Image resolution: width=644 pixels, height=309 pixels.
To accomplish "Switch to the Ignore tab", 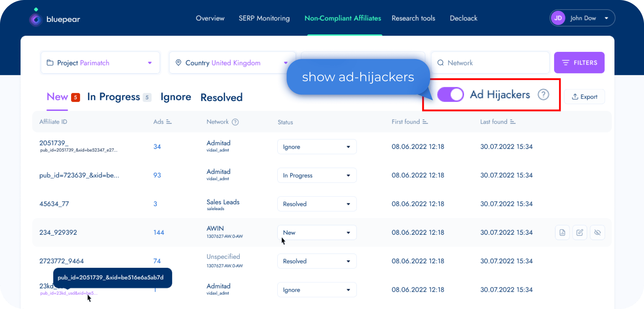I will pyautogui.click(x=176, y=97).
